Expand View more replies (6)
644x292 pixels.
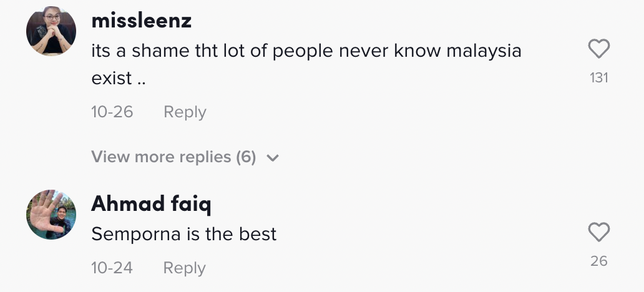173,157
